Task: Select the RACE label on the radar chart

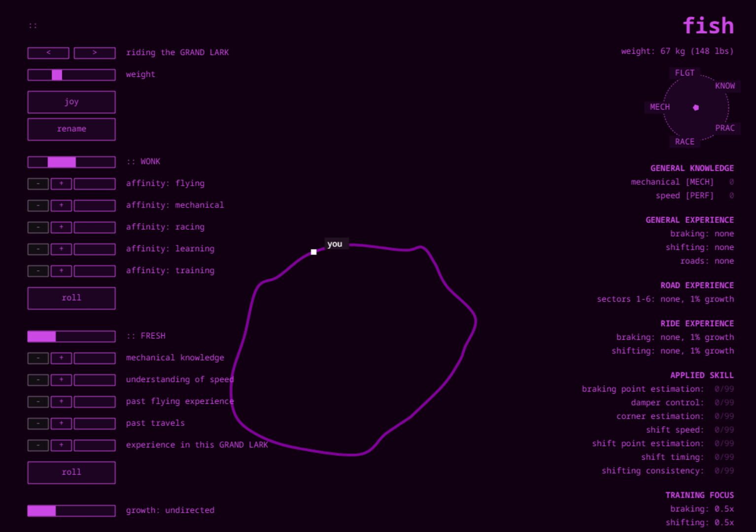Action: click(x=685, y=141)
